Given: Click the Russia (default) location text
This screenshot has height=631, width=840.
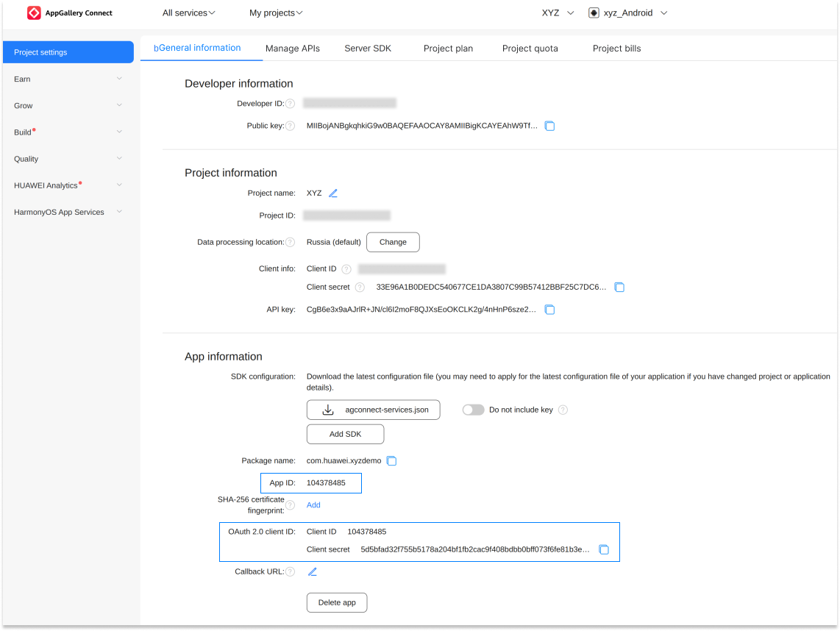Looking at the screenshot, I should point(334,242).
